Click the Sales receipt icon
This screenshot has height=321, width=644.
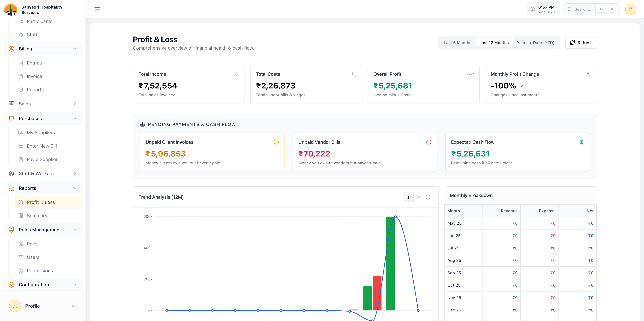[x=12, y=104]
